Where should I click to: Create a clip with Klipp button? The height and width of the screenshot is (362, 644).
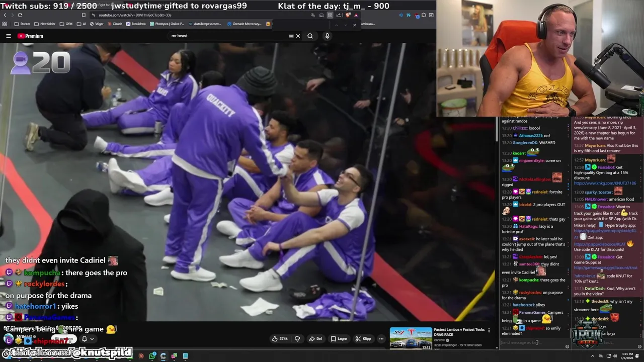[363, 339]
